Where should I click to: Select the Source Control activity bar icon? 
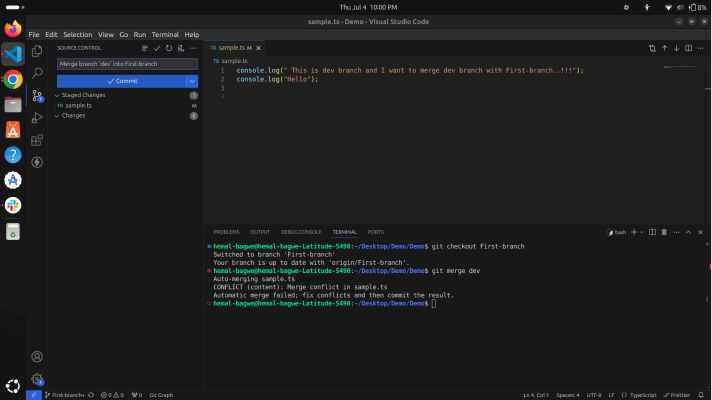coord(37,95)
